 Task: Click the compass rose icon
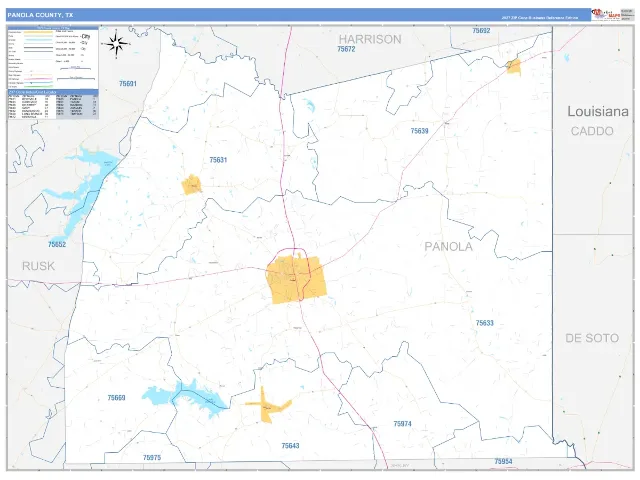(x=116, y=44)
